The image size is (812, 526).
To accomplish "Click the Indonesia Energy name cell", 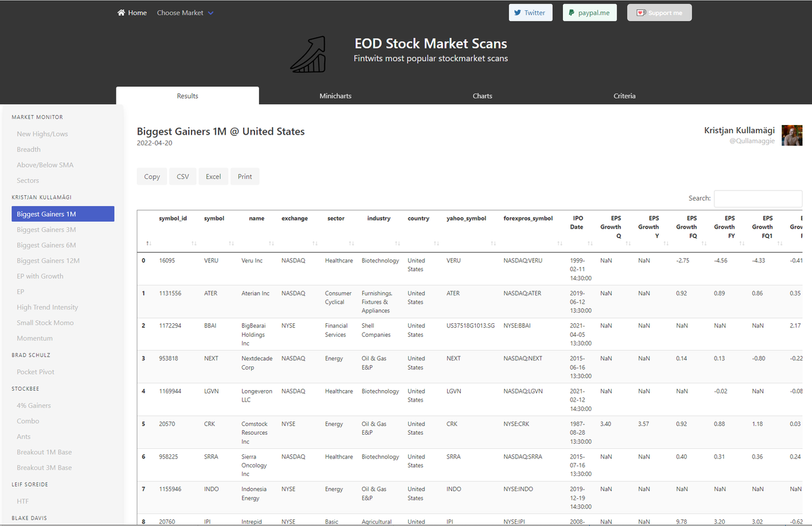I will coord(254,494).
